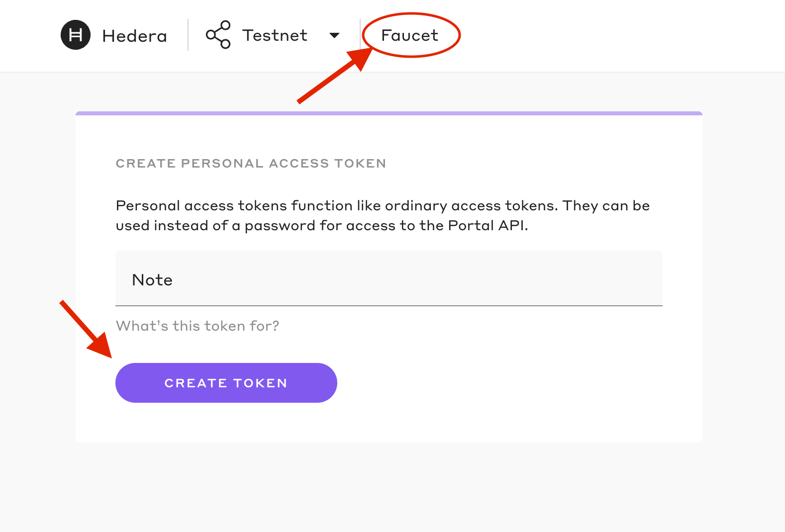The image size is (785, 532).
Task: Click the underline beneath the Note field
Action: 389,306
